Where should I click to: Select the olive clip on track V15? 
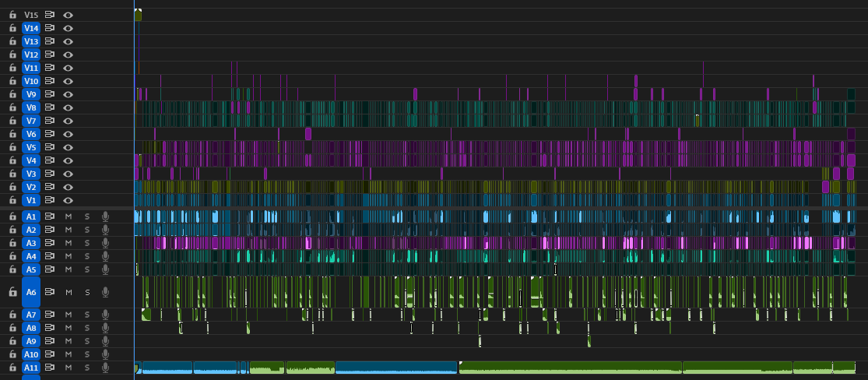(x=138, y=15)
